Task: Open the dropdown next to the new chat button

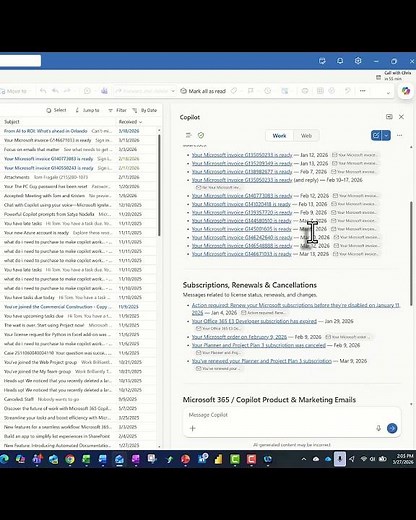Action: [x=386, y=135]
